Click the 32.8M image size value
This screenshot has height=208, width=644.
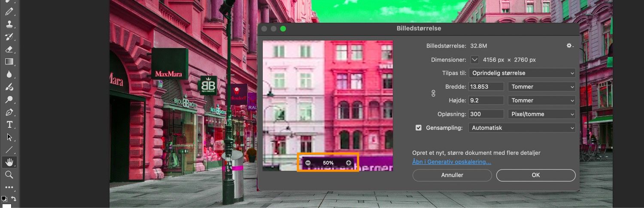pos(479,46)
